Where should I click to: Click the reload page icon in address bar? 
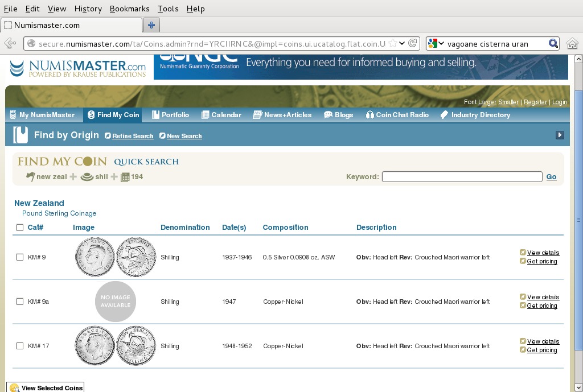click(412, 43)
